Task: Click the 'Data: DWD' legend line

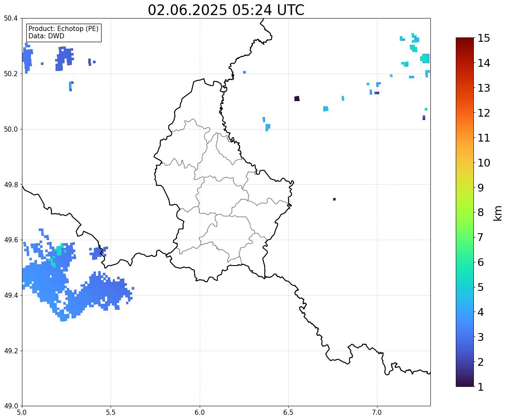Action: click(46, 36)
